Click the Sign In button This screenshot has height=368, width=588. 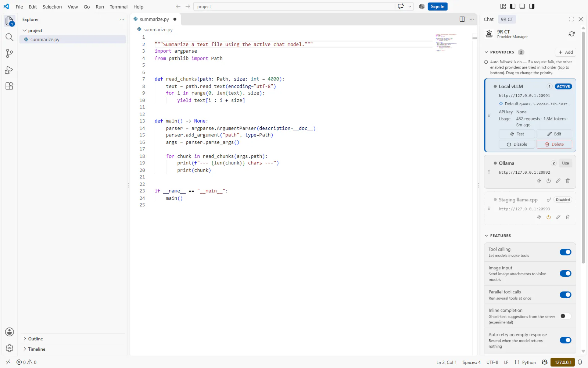[x=437, y=6]
